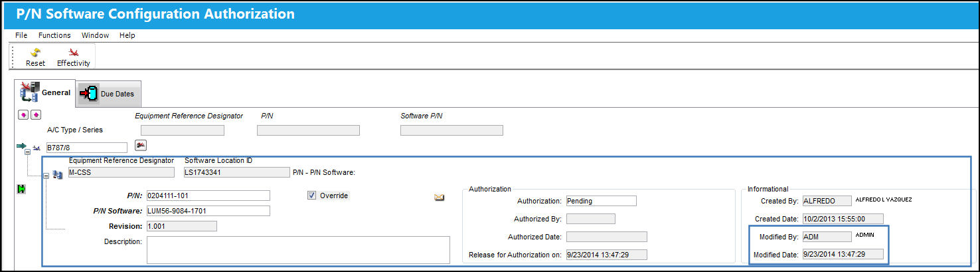Viewport: 980px width, 272px height.
Task: Click the P/N Software field LUM56-9084-1701
Action: coord(208,211)
